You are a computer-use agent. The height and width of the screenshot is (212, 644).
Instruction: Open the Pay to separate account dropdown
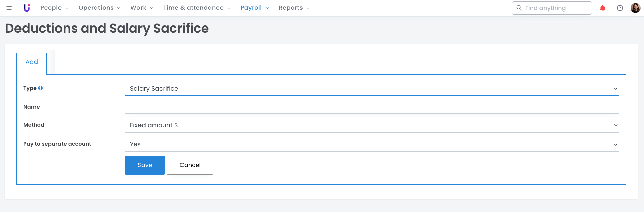click(371, 144)
